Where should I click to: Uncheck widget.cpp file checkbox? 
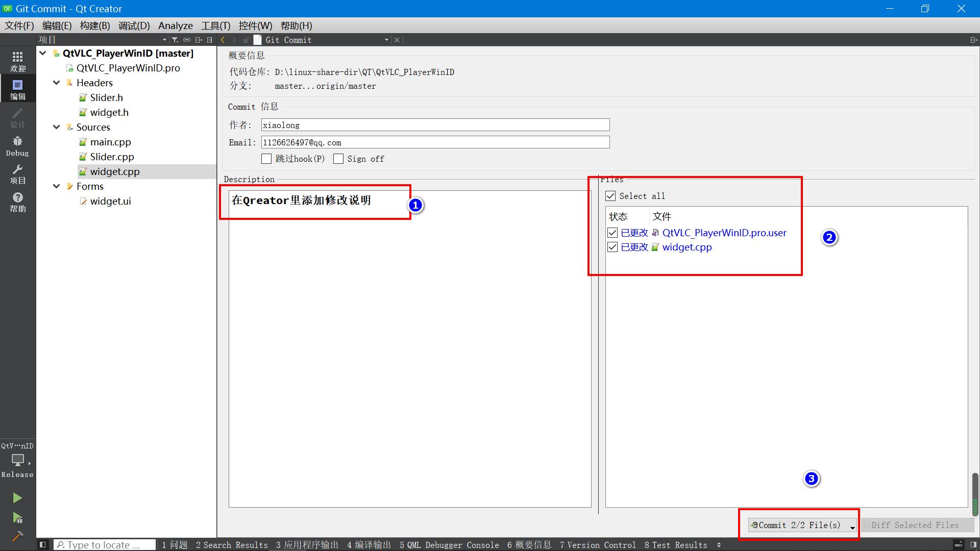[x=612, y=247]
